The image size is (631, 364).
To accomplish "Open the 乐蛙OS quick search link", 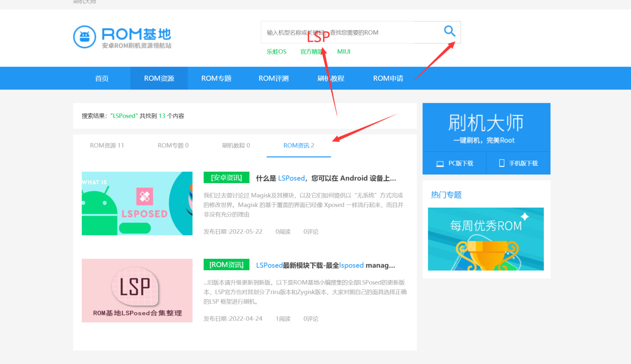I will 276,52.
